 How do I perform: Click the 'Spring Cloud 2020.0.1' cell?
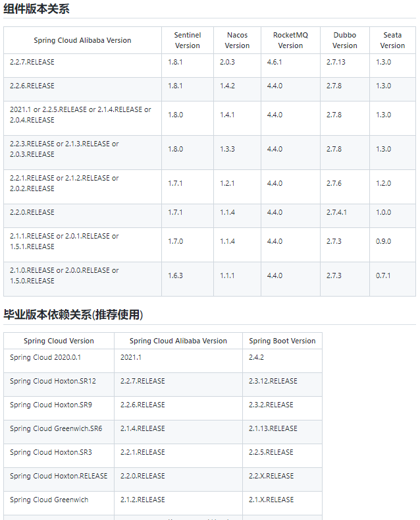59,361
